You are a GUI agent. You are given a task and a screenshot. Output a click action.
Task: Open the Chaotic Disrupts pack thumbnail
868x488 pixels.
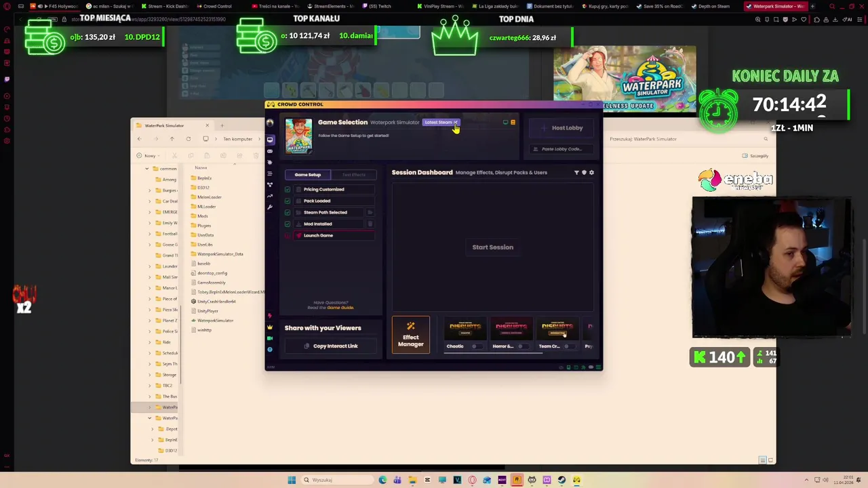[465, 329]
